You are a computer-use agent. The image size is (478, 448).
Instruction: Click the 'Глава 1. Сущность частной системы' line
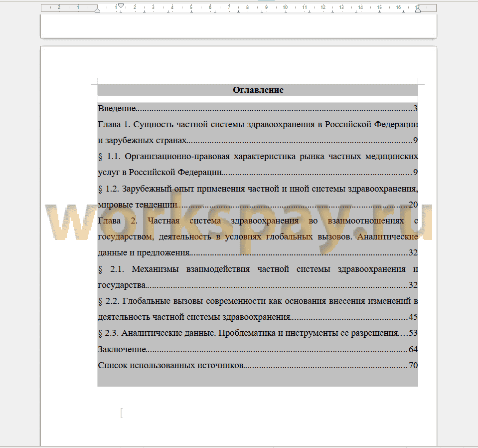pyautogui.click(x=258, y=124)
